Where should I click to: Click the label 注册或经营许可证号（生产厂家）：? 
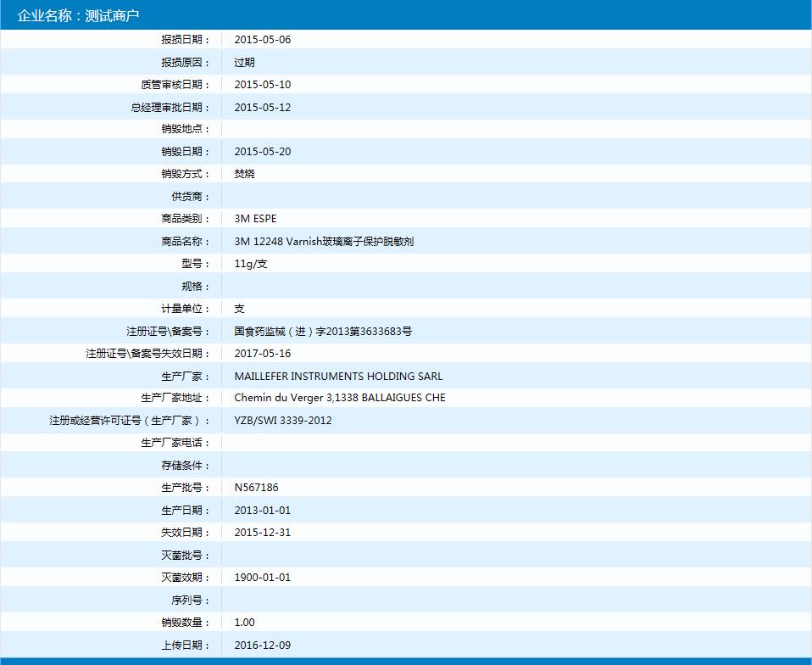[130, 421]
